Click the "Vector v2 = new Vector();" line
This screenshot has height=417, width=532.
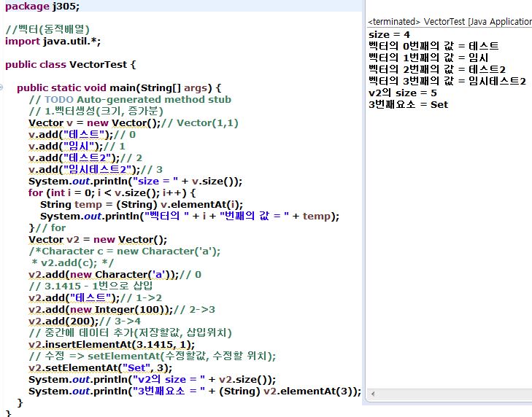[98, 239]
